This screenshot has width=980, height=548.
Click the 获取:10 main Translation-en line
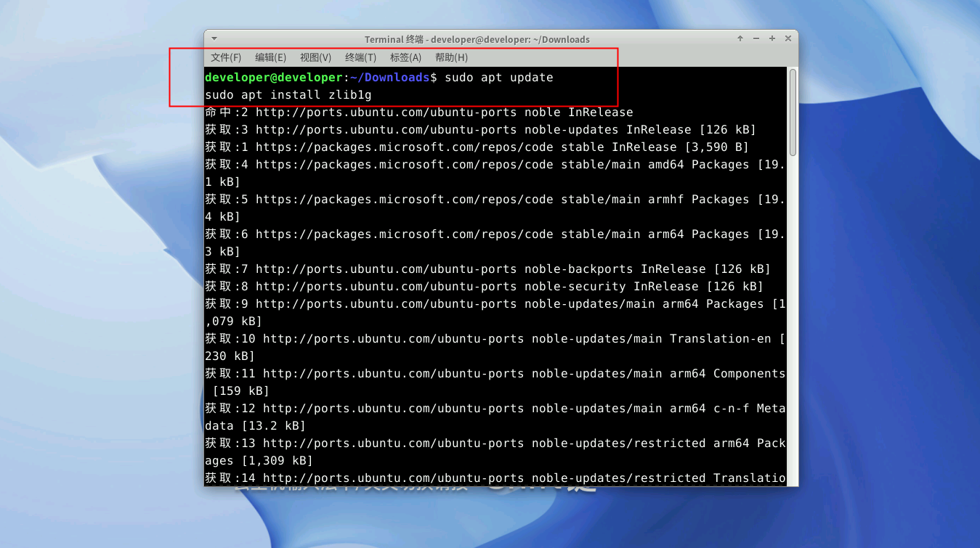click(x=495, y=347)
